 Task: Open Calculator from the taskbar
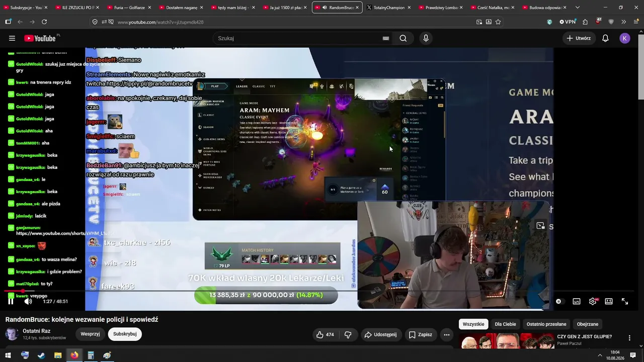pyautogui.click(x=91, y=355)
